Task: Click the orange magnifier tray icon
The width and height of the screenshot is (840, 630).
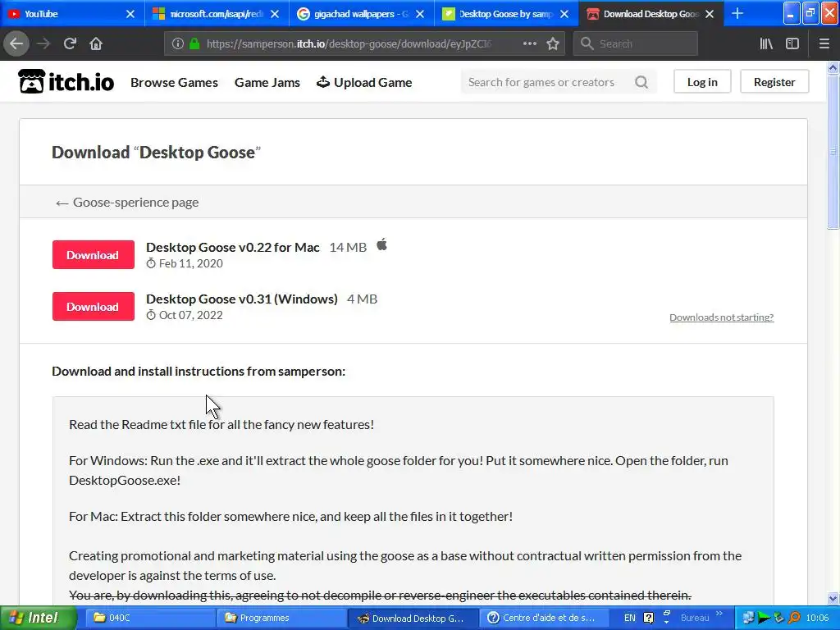Action: point(794,618)
